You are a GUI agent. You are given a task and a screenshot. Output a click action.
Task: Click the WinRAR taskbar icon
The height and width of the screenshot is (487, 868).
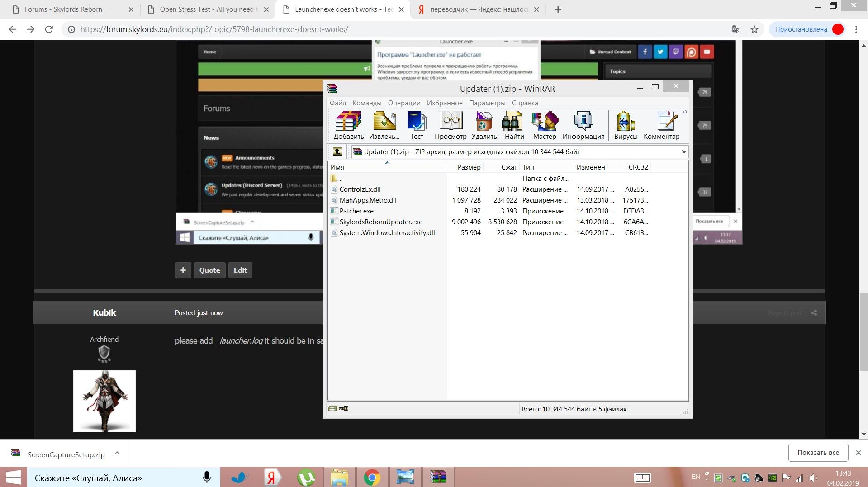(x=438, y=478)
